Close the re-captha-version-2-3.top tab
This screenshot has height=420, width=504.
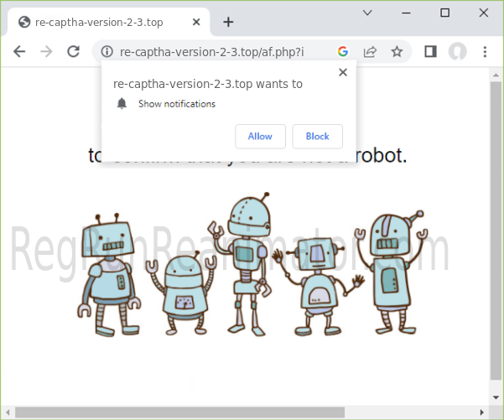pos(195,22)
